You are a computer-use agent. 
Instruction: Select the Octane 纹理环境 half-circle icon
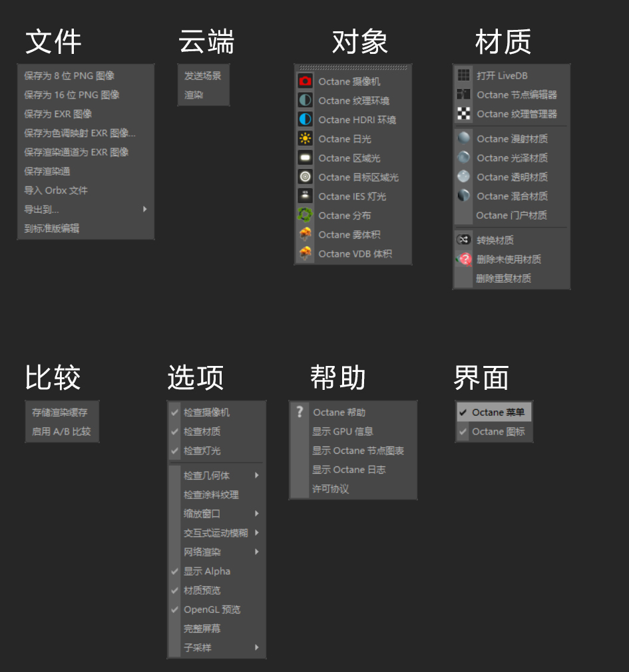tap(306, 100)
